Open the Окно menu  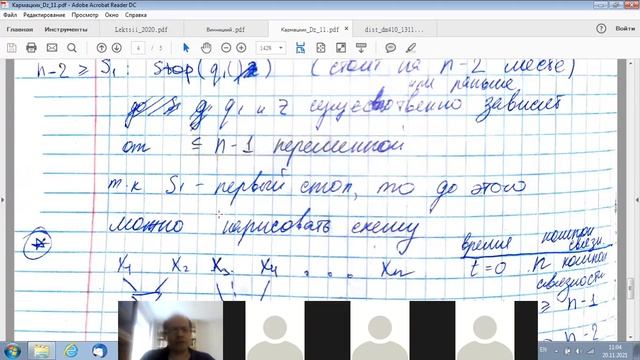coord(111,15)
